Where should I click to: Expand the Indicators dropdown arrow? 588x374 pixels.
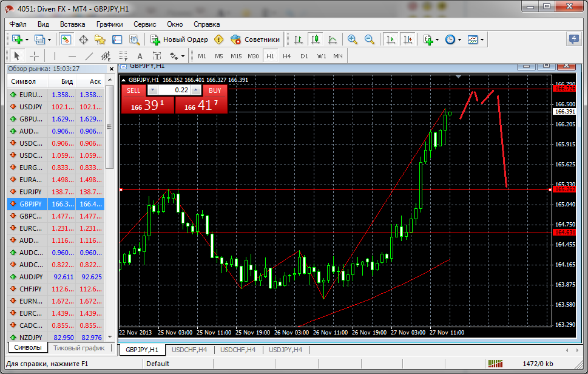click(x=438, y=39)
